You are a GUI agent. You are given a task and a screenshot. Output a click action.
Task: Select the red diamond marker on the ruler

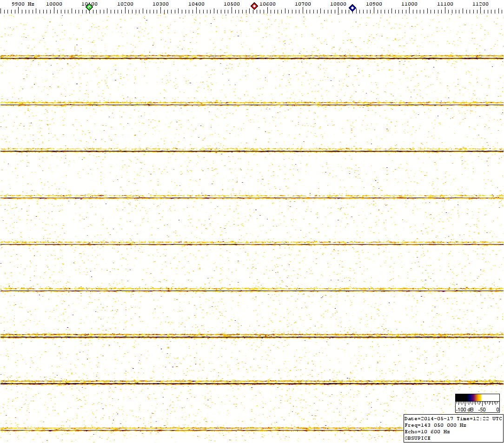(254, 6)
